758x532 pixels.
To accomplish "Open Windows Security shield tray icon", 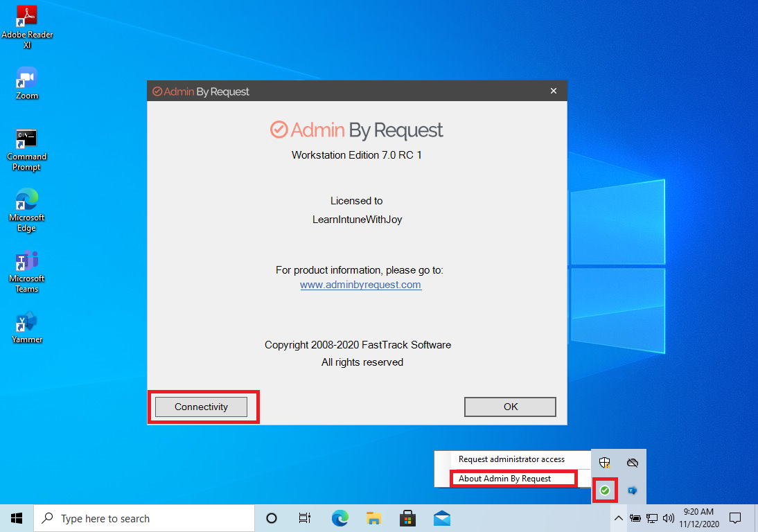I will point(605,463).
